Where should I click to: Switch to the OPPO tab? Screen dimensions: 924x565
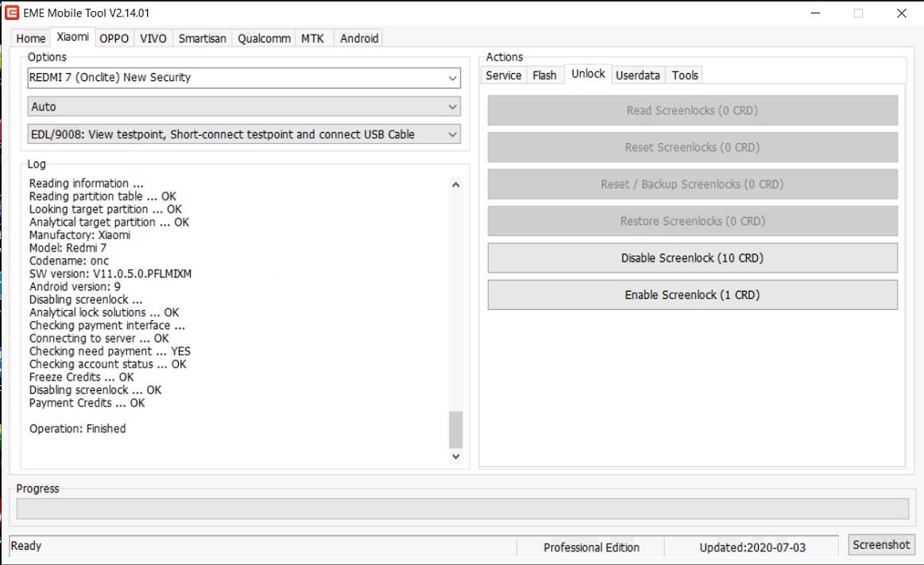(x=114, y=38)
